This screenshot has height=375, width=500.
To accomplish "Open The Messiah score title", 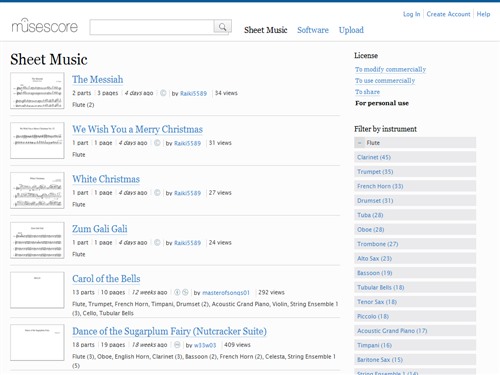I will [98, 80].
